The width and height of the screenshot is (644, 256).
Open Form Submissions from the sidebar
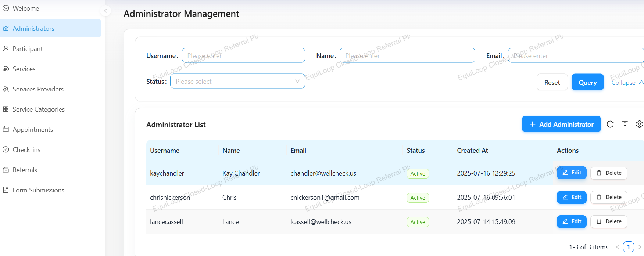(x=38, y=190)
